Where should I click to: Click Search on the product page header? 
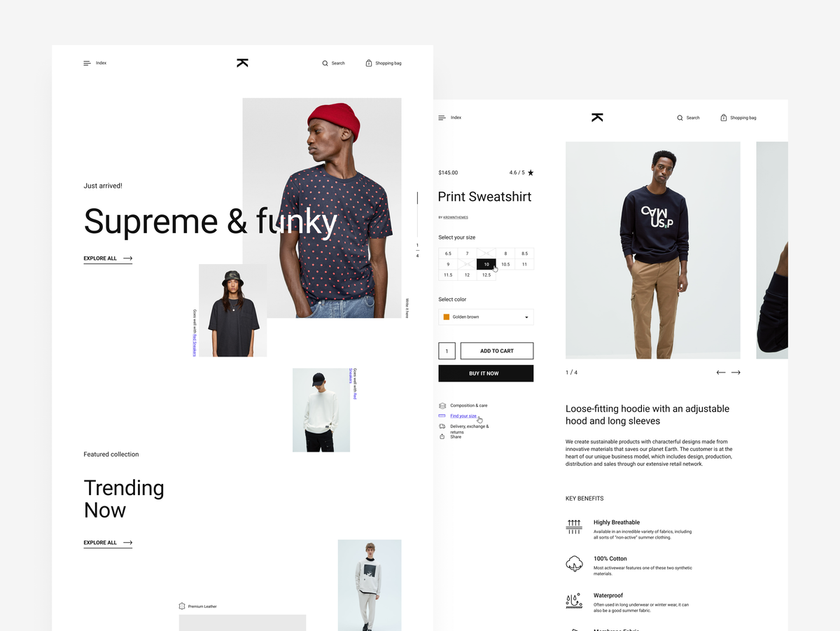688,118
